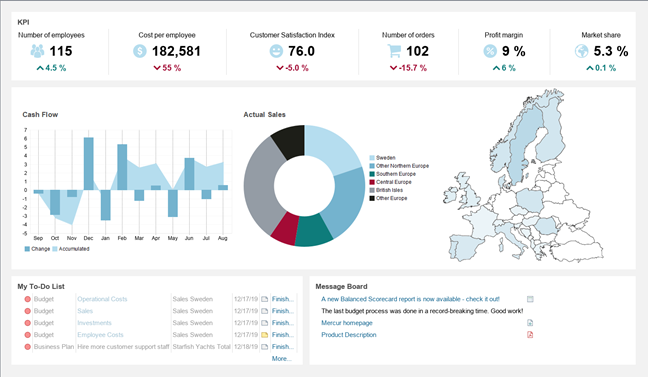This screenshot has width=648, height=377.
Task: Click the globe market share icon
Action: pos(581,51)
